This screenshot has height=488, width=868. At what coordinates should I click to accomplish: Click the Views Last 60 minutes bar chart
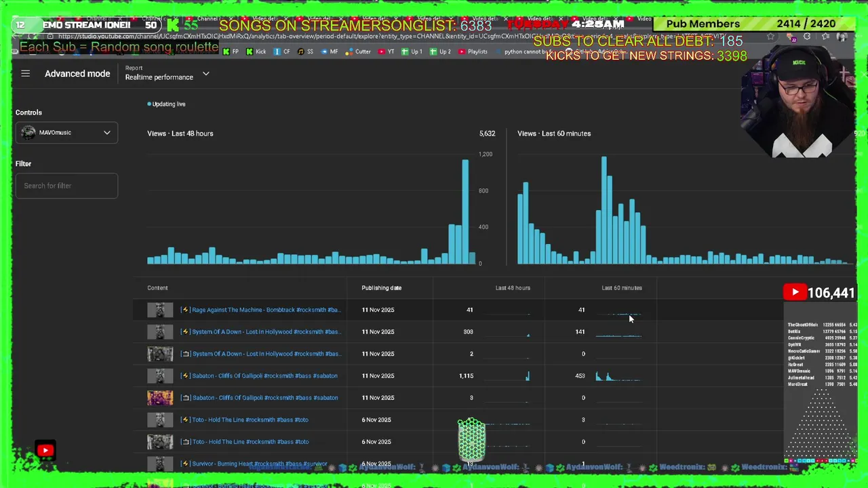[685, 210]
